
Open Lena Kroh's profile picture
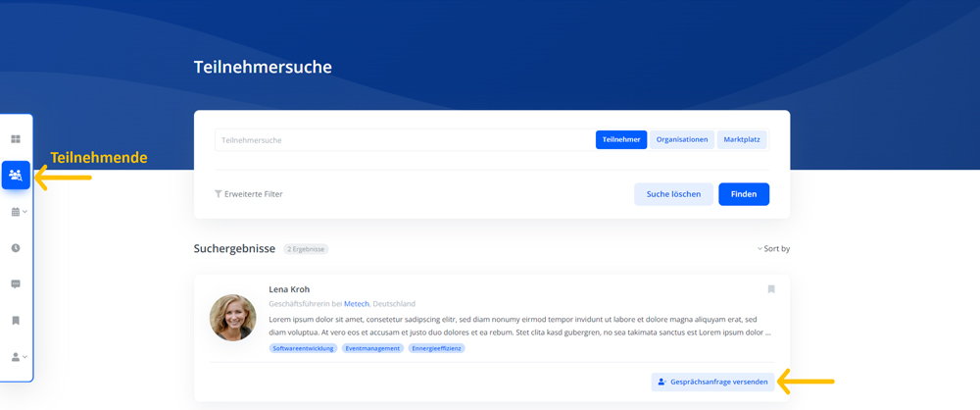233,318
